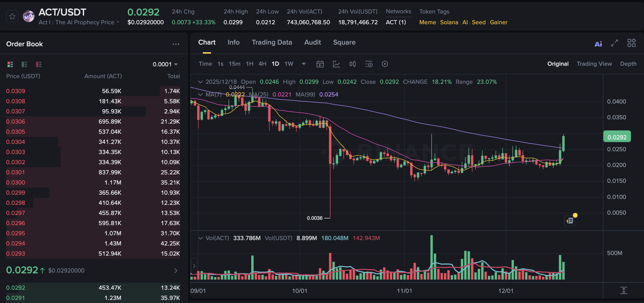
Task: Open the Order Book more options menu
Action: pos(176,44)
